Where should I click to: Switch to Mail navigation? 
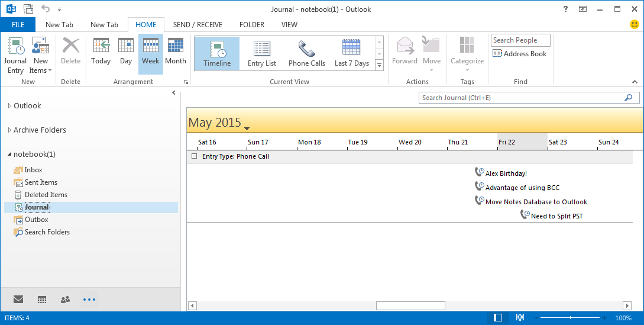click(18, 300)
